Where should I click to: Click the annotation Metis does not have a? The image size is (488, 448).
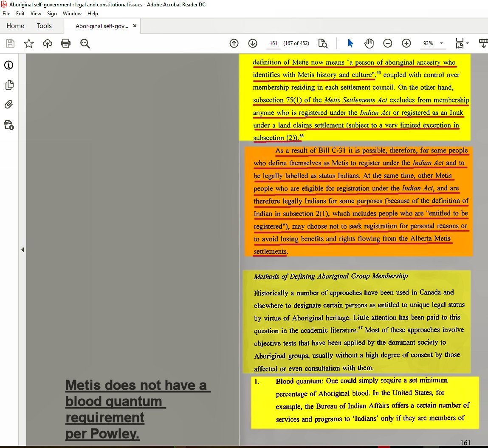click(x=136, y=386)
